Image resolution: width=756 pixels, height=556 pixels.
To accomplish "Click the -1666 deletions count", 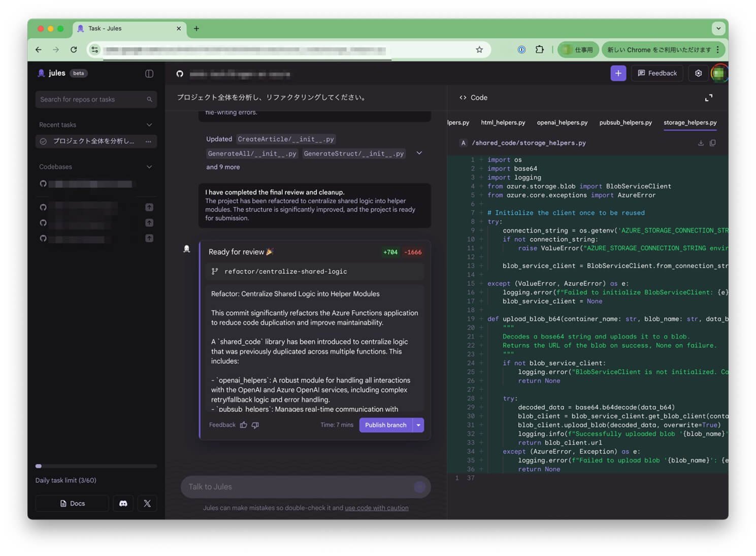I will click(413, 252).
